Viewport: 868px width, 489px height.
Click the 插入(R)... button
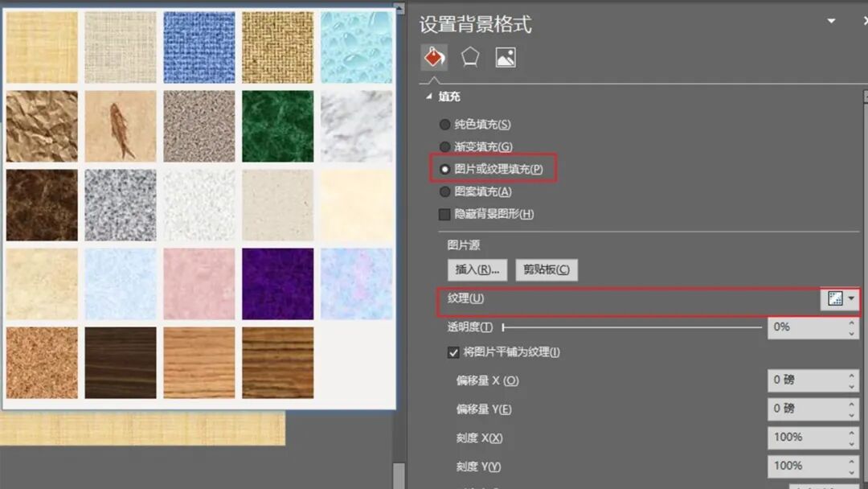[477, 269]
